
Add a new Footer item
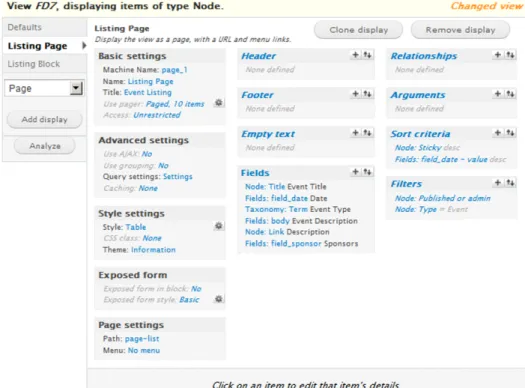[x=355, y=94]
